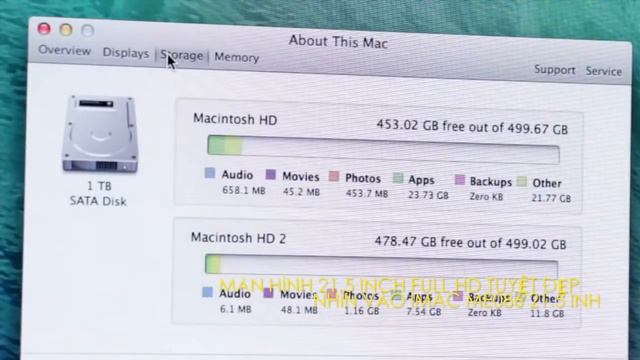This screenshot has height=360, width=640.
Task: Click Other color swatch under Macintosh HD
Action: [522, 181]
